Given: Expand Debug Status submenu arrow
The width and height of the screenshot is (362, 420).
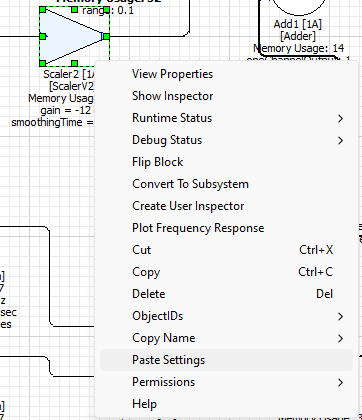Looking at the screenshot, I should [340, 140].
